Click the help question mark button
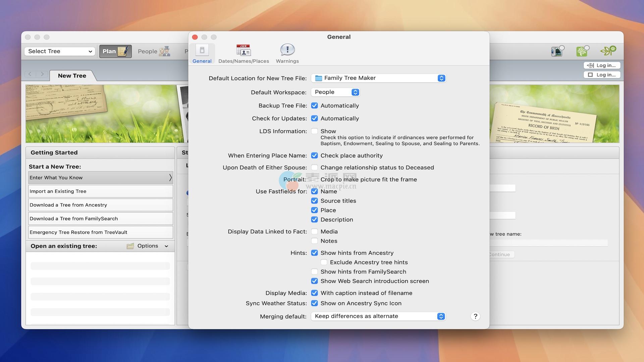 (x=475, y=316)
